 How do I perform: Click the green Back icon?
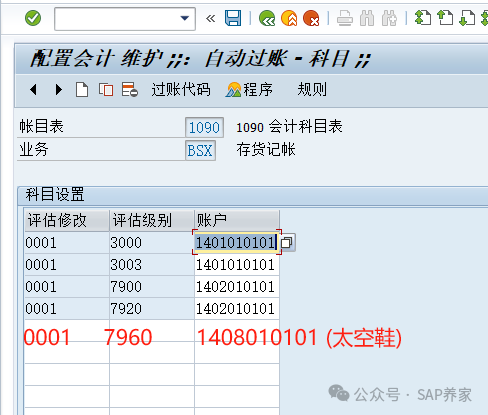coord(267,18)
